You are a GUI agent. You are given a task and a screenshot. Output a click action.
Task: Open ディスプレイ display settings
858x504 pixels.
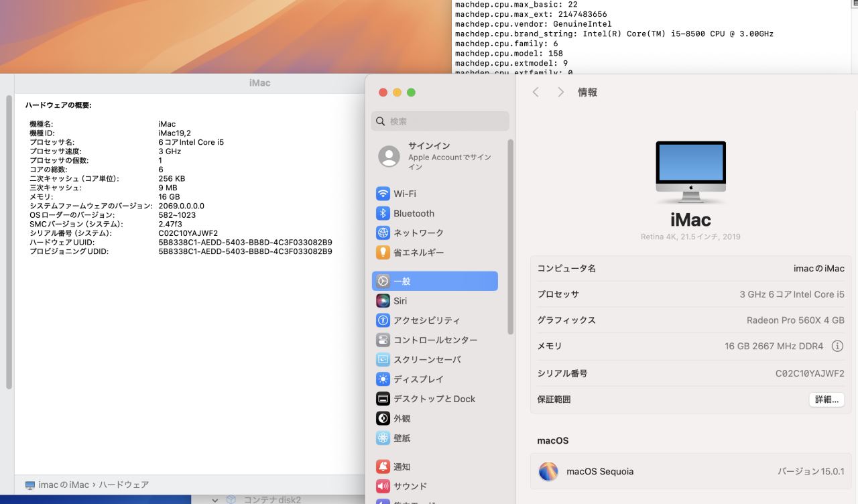(x=418, y=379)
